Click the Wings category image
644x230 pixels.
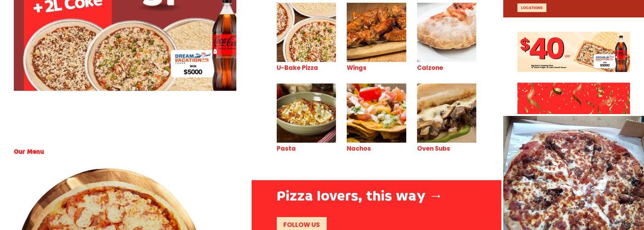tap(376, 32)
